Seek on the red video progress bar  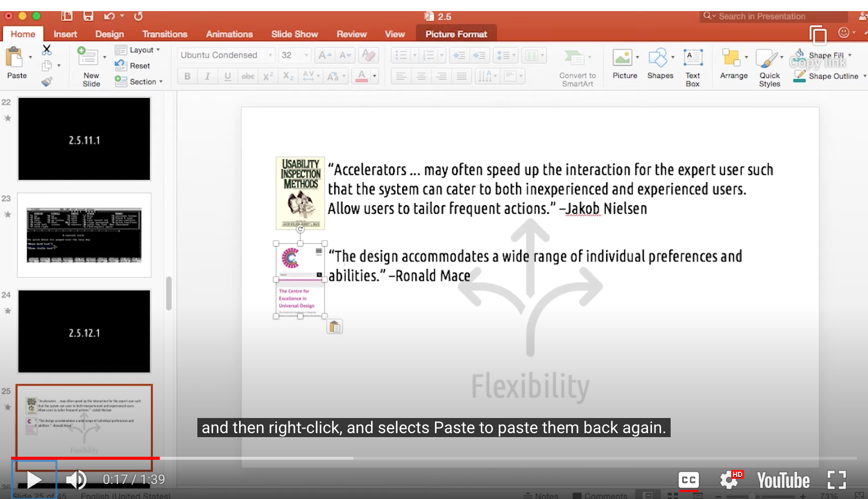click(x=85, y=458)
